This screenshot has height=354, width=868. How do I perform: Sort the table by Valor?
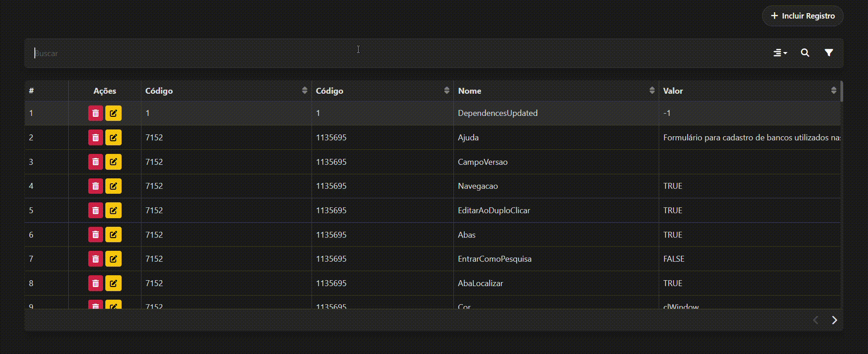point(833,91)
